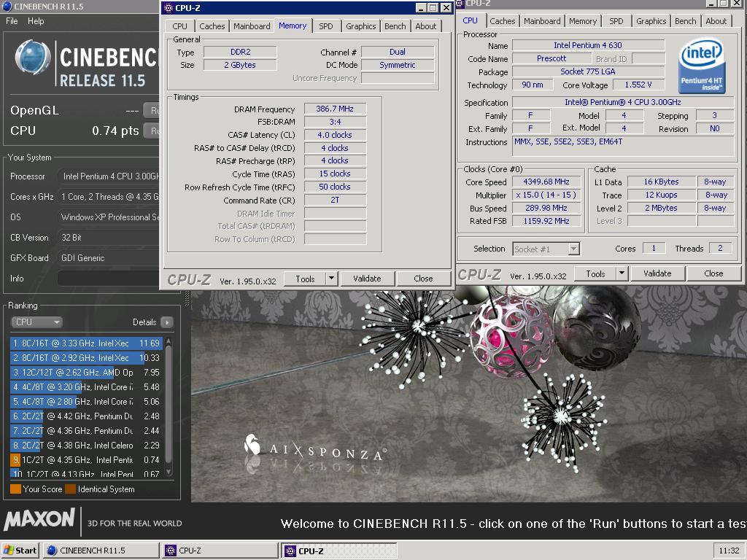This screenshot has width=747, height=560.
Task: Switch to Memory tab in right CPU-Z window
Action: 583,21
